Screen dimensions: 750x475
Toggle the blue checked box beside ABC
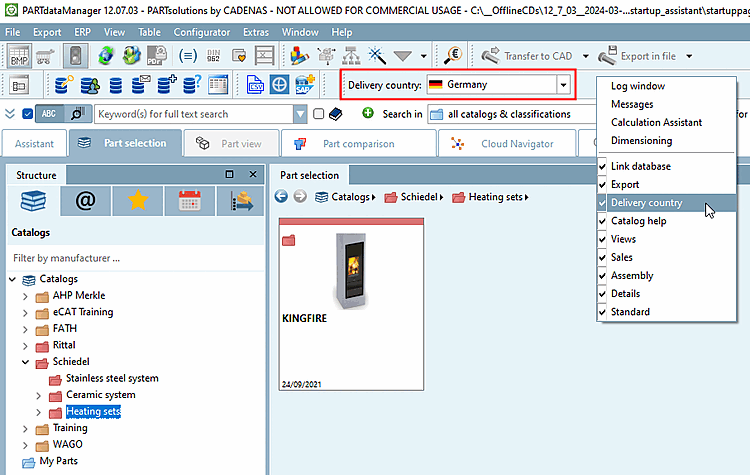pos(27,114)
